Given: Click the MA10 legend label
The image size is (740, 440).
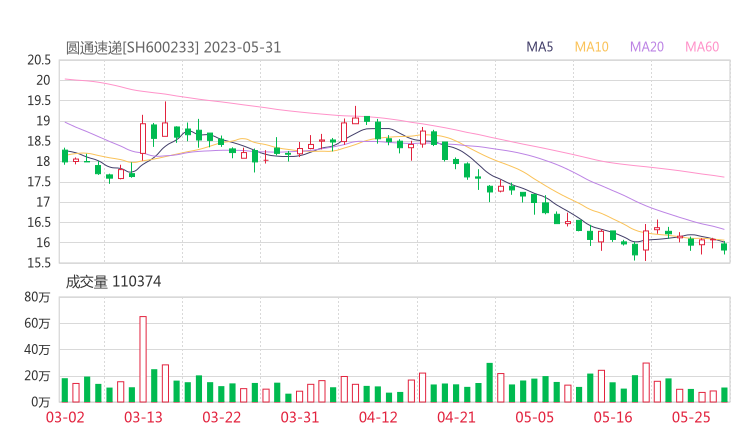Looking at the screenshot, I should tap(591, 47).
